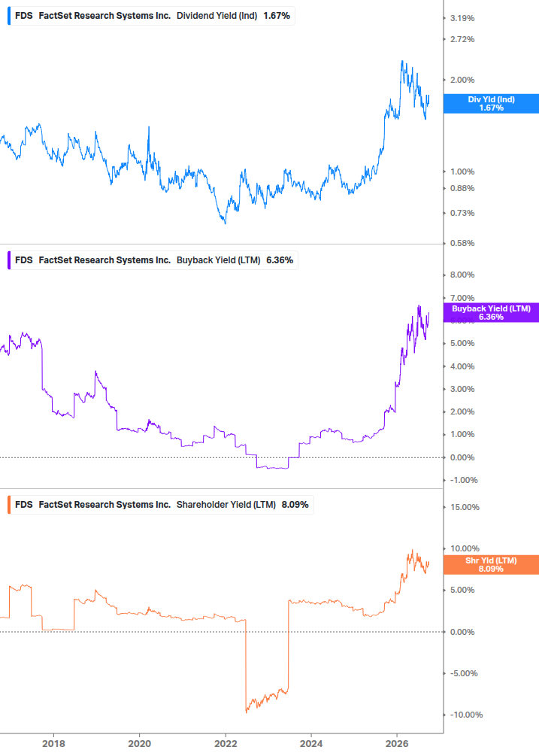Click the 0.58% axis label

tap(462, 244)
